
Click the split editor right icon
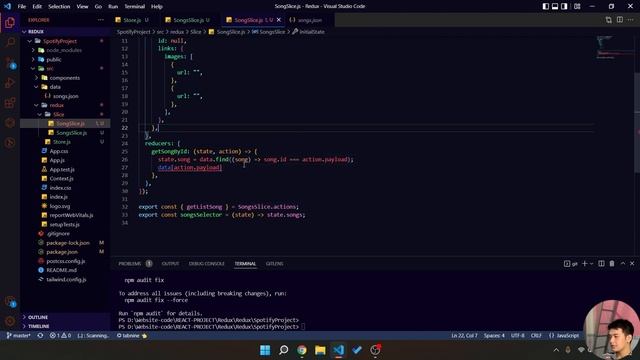pyautogui.click(x=620, y=20)
